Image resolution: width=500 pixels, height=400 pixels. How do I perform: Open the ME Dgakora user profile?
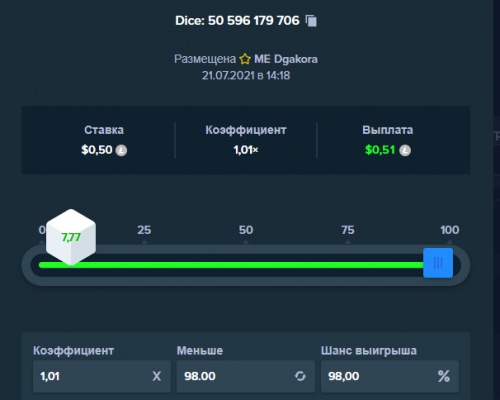(286, 59)
